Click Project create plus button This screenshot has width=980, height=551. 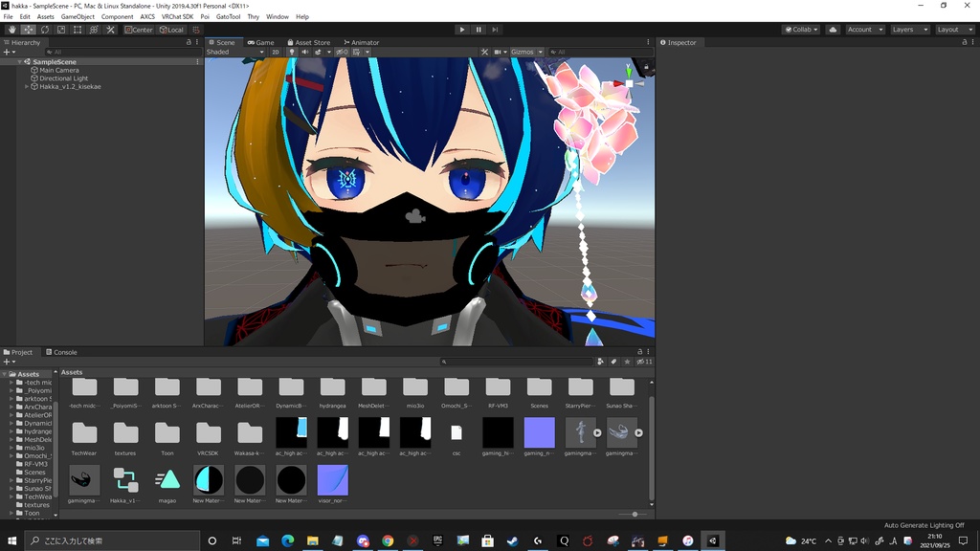[10, 362]
